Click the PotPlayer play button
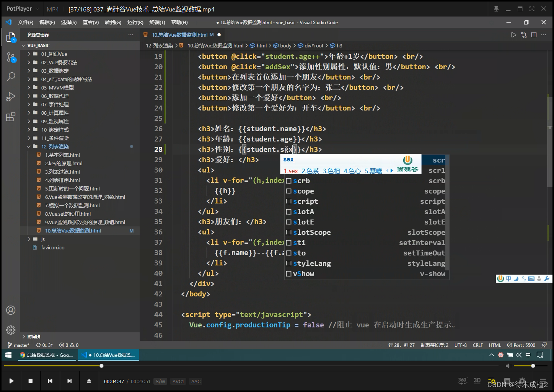Screen dimensions: 554x392 coord(11,381)
